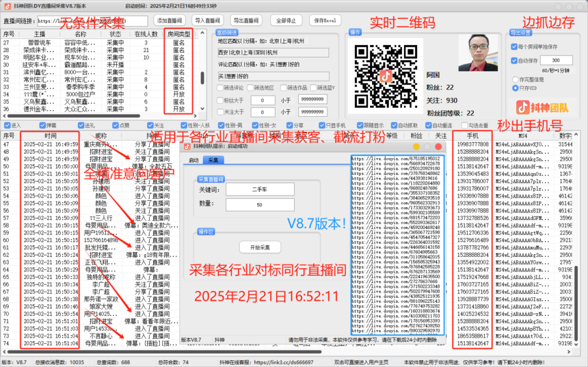This screenshot has width=588, height=367.
Task: Click the 数量 field showing 50
Action: click(260, 204)
